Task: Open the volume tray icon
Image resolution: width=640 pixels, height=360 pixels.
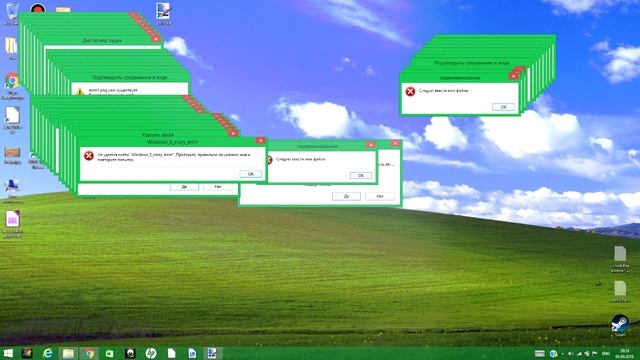Action: (x=571, y=353)
